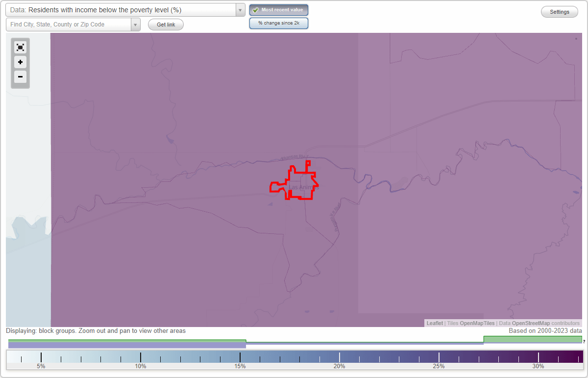This screenshot has height=378, width=588.
Task: Open the Data selector dropdown arrow
Action: [240, 10]
